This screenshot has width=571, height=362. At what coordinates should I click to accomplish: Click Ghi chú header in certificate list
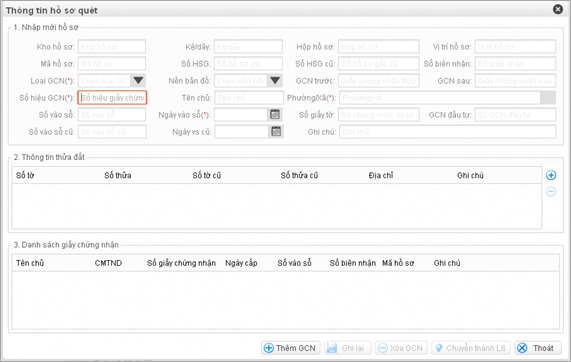pos(447,263)
